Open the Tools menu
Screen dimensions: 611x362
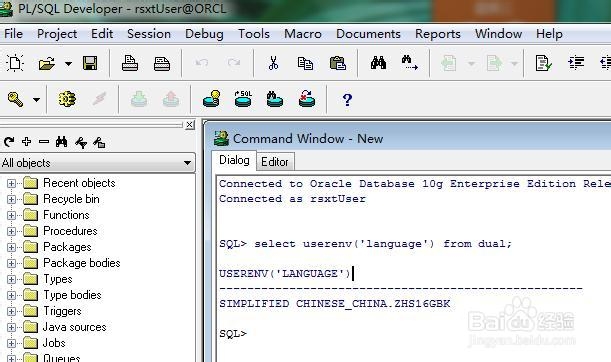[254, 34]
